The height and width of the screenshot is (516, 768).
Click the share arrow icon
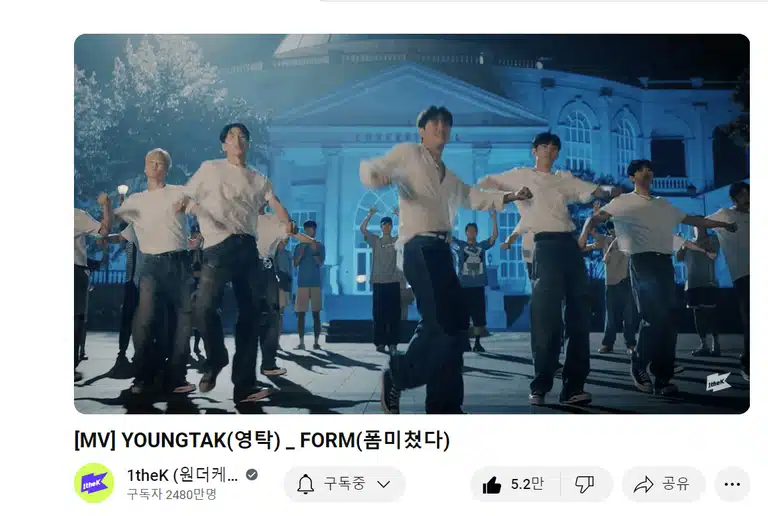tap(643, 484)
